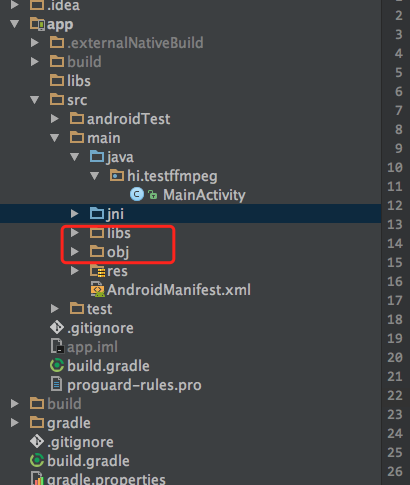This screenshot has height=485, width=410.
Task: Click the app .gitignore git icon
Action: click(x=57, y=328)
